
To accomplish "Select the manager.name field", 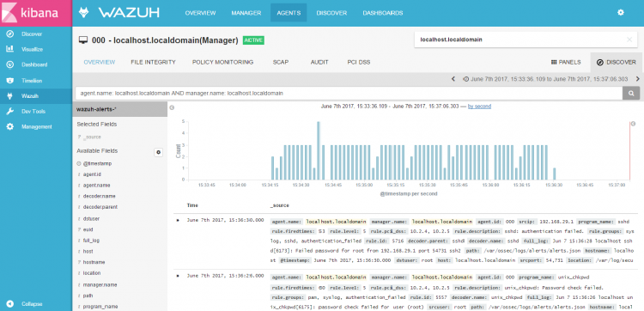I will [100, 284].
